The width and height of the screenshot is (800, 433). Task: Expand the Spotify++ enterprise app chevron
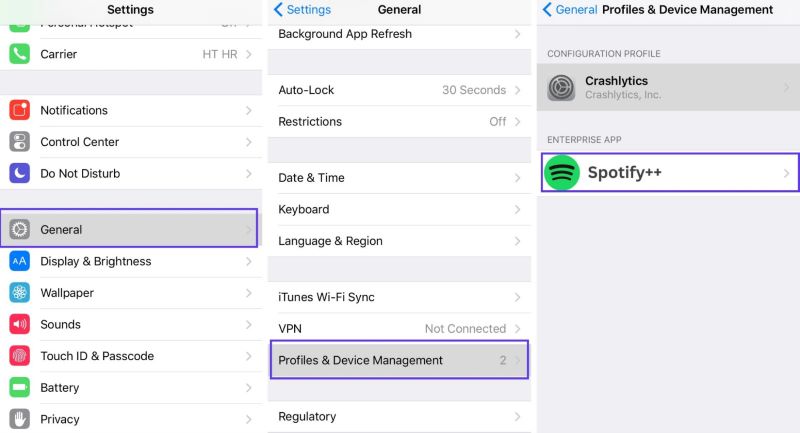click(786, 173)
